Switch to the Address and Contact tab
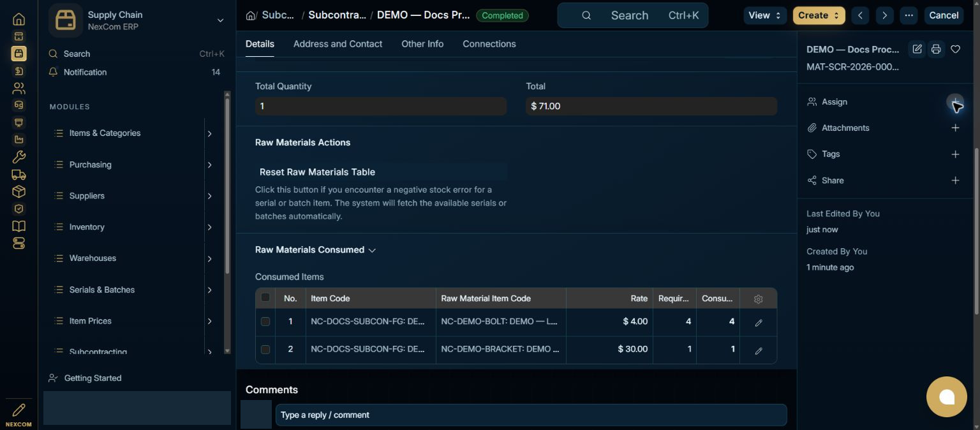Image resolution: width=980 pixels, height=430 pixels. click(338, 44)
